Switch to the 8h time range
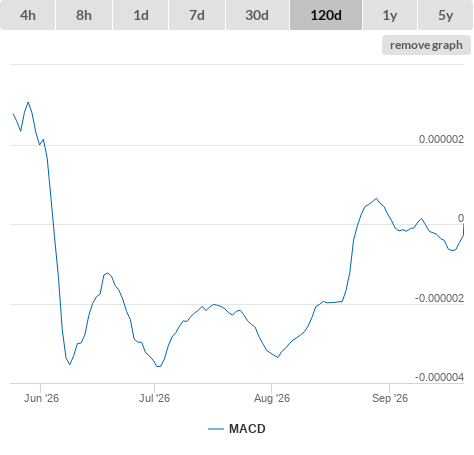This screenshot has height=455, width=474. [x=84, y=15]
